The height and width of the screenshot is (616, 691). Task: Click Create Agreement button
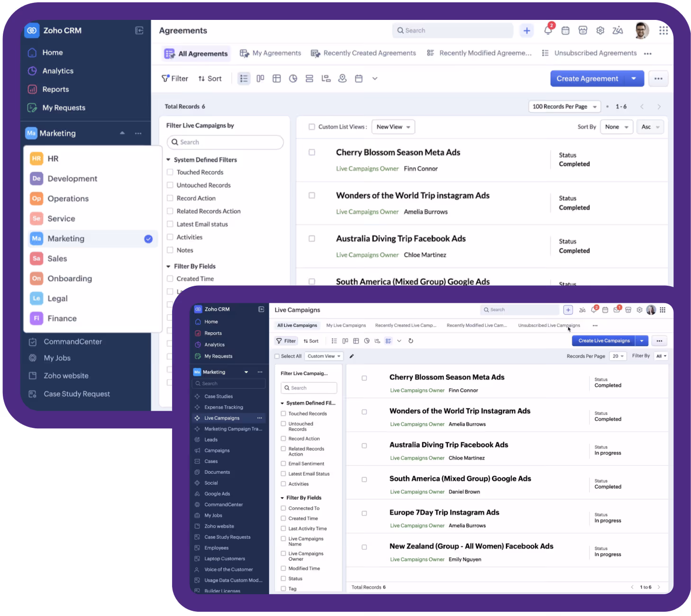click(587, 79)
